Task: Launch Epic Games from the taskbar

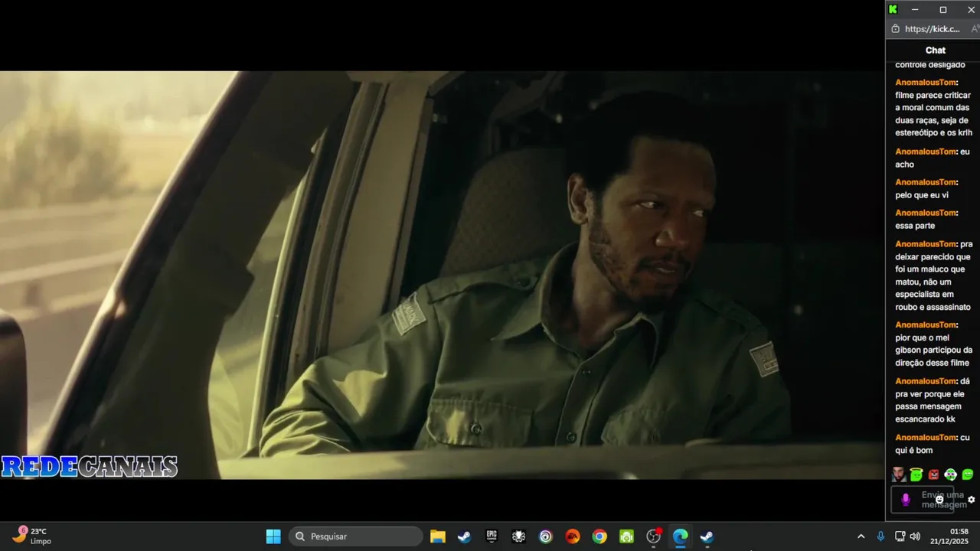Action: pos(492,536)
